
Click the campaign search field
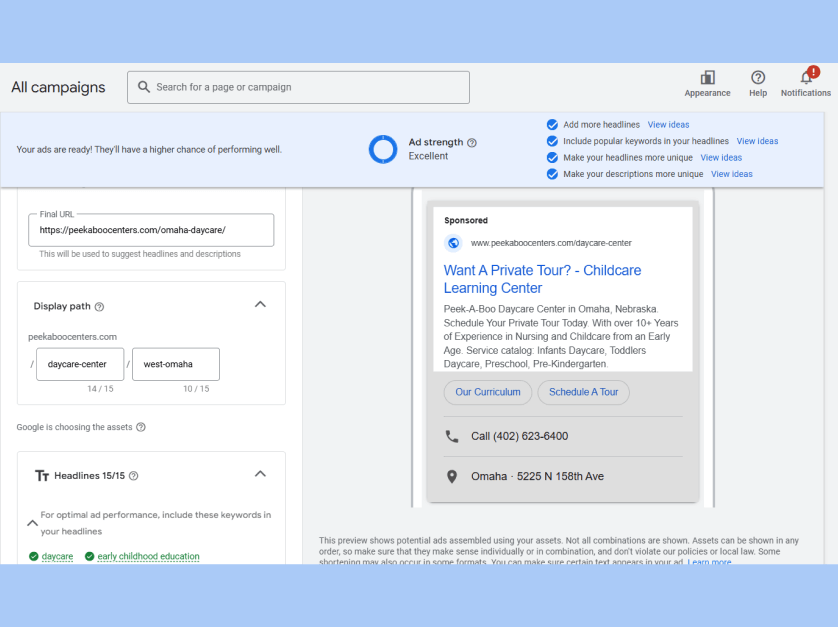(x=298, y=87)
